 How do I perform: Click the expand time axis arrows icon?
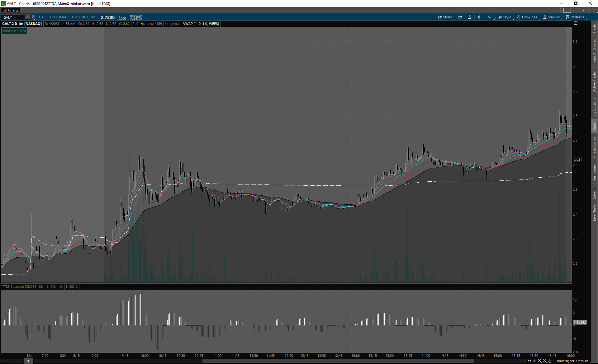point(530,361)
